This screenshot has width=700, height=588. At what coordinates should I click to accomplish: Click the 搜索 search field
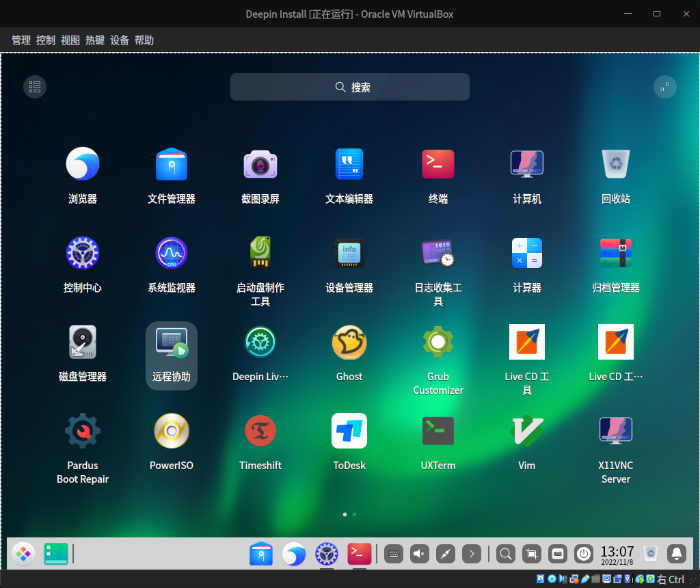[x=349, y=87]
